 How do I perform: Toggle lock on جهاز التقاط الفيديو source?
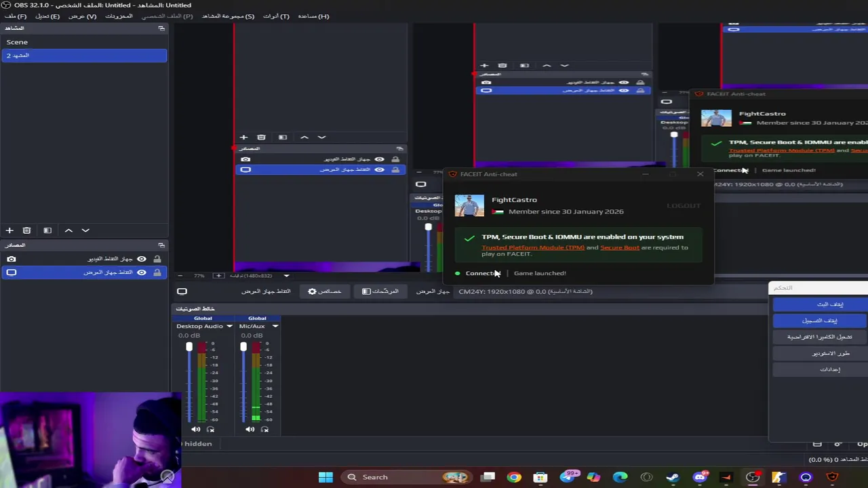click(x=157, y=259)
